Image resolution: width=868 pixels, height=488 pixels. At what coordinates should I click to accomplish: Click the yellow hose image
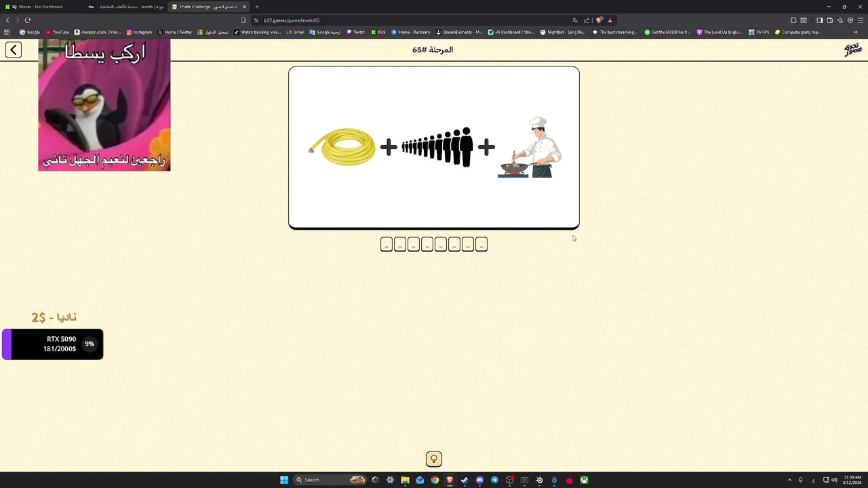pyautogui.click(x=342, y=146)
